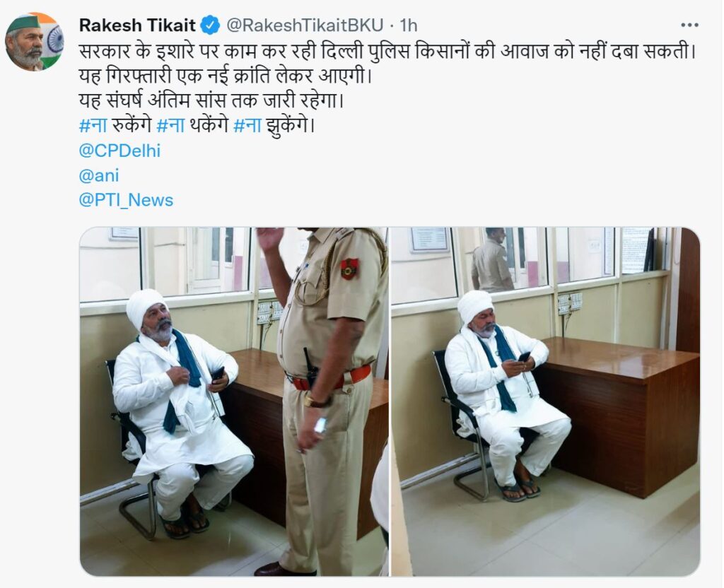Screen dimensions: 724x588
Task: Visit the @RakeshTikaitBKU handle
Action: (x=304, y=25)
